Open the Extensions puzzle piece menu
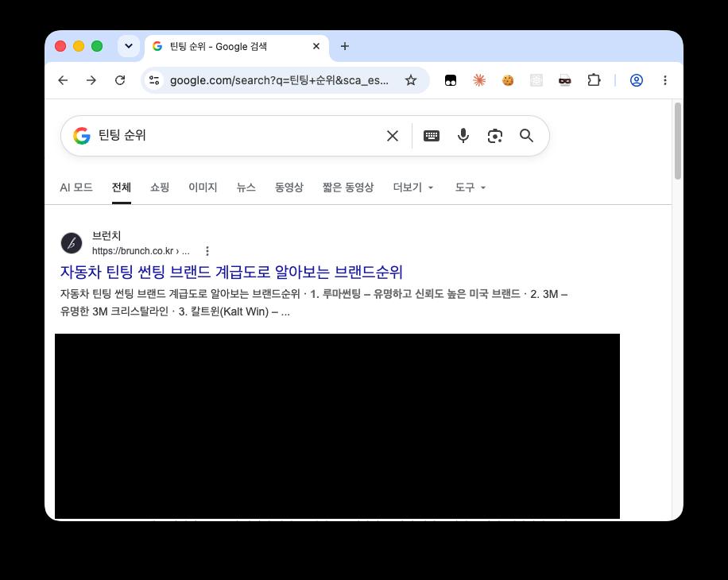728x580 pixels. (x=594, y=80)
